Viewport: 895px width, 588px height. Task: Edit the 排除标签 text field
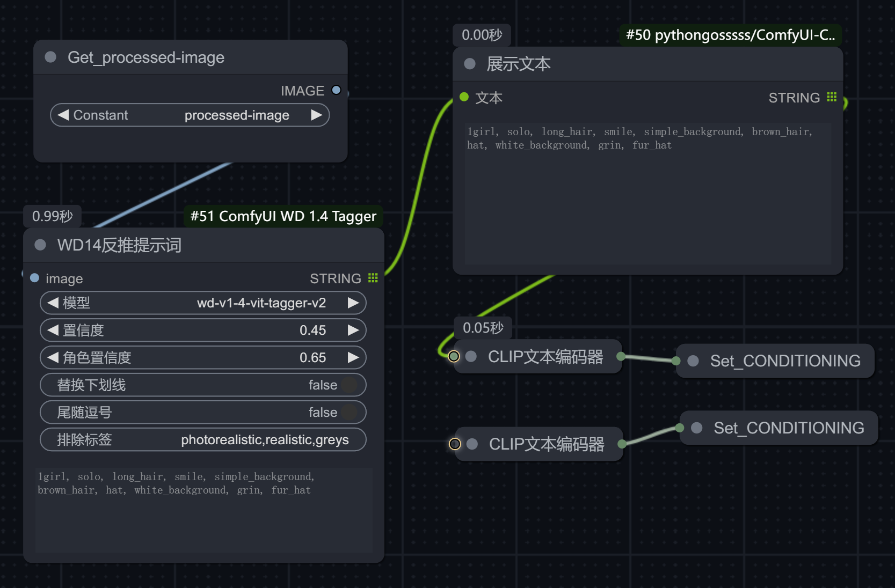pyautogui.click(x=203, y=439)
